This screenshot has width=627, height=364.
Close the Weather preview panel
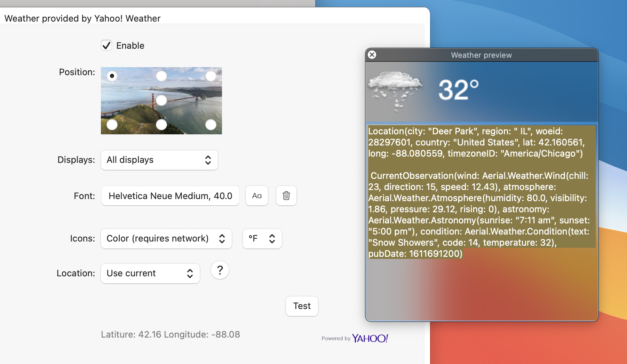[x=372, y=55]
